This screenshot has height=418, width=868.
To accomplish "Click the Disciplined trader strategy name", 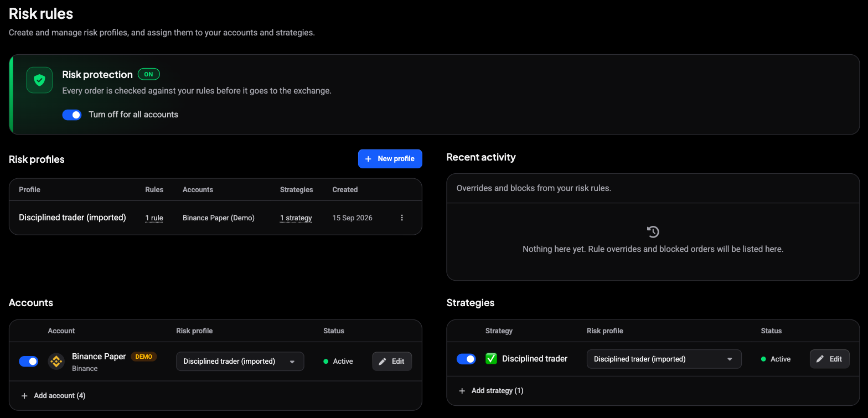I will pos(535,359).
